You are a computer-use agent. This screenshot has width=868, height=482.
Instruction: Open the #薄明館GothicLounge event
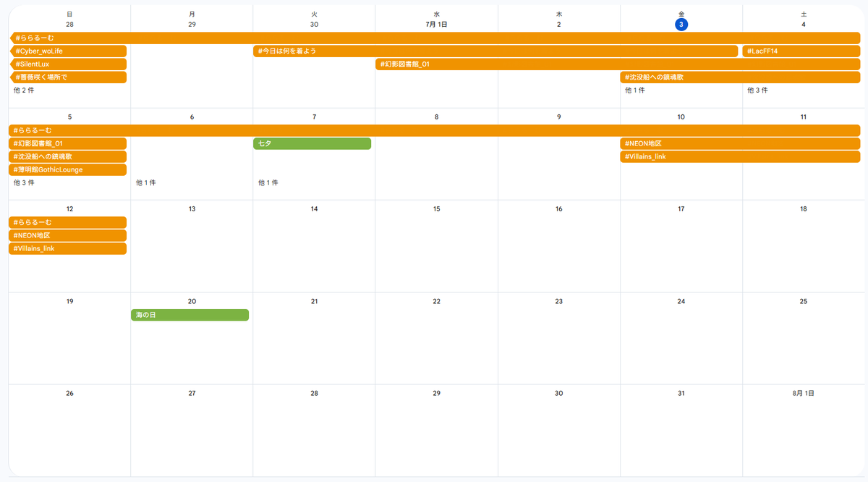click(x=68, y=170)
